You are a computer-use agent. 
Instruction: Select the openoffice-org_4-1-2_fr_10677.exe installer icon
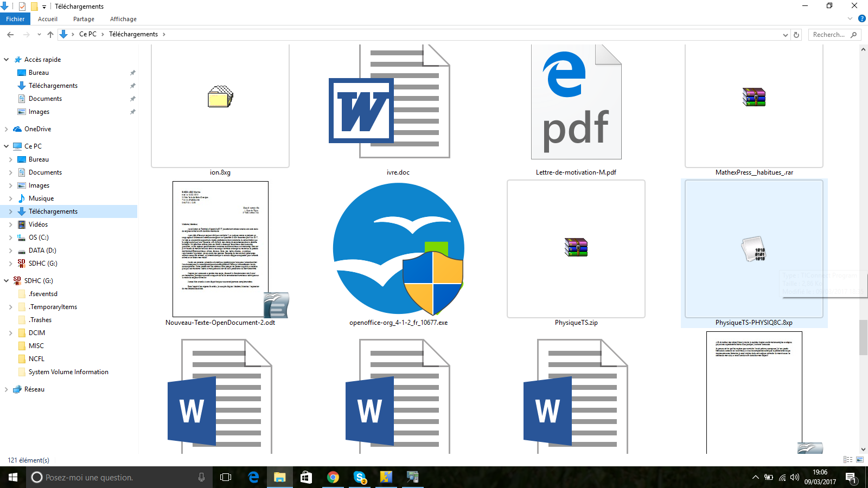pyautogui.click(x=399, y=249)
